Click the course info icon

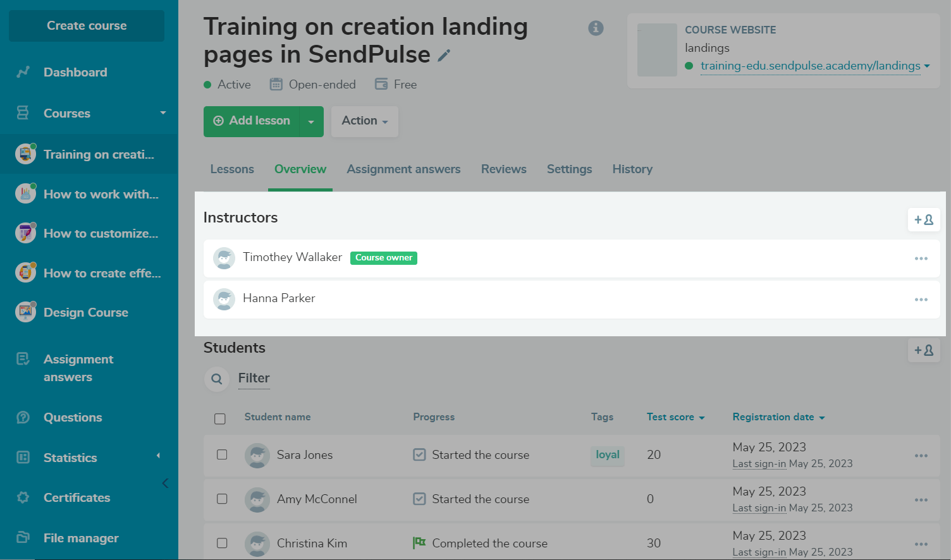596,28
